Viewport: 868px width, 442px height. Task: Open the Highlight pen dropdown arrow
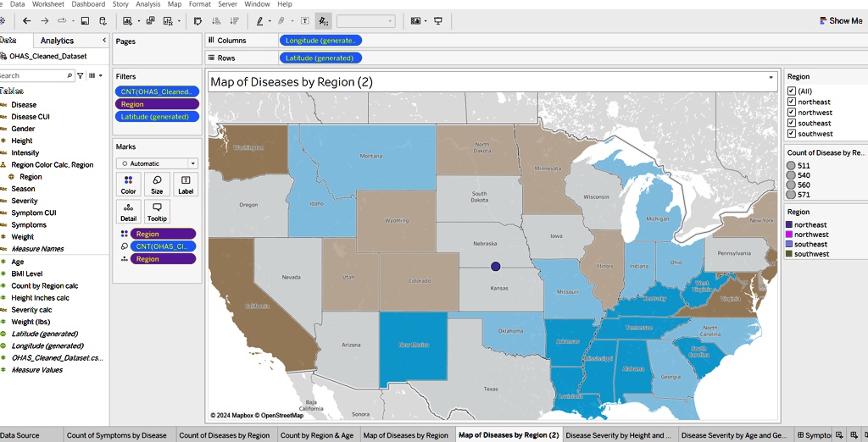(270, 21)
